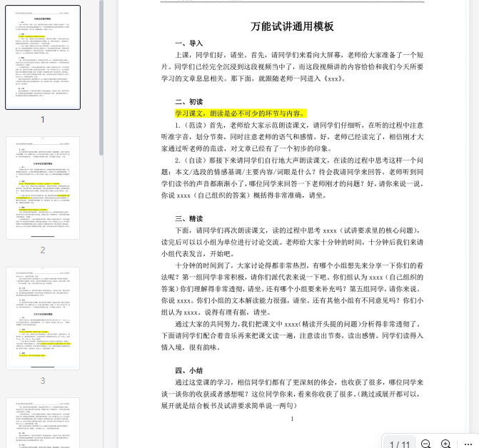
Task: Click the heading 二、初读
Action: click(x=188, y=101)
